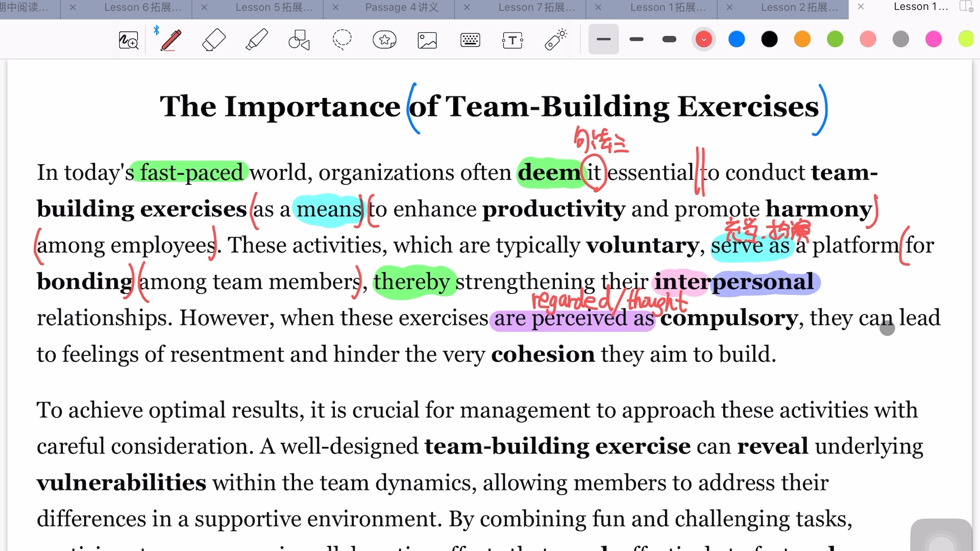Click the bold word "voluntary"
The image size is (980, 551).
click(642, 246)
